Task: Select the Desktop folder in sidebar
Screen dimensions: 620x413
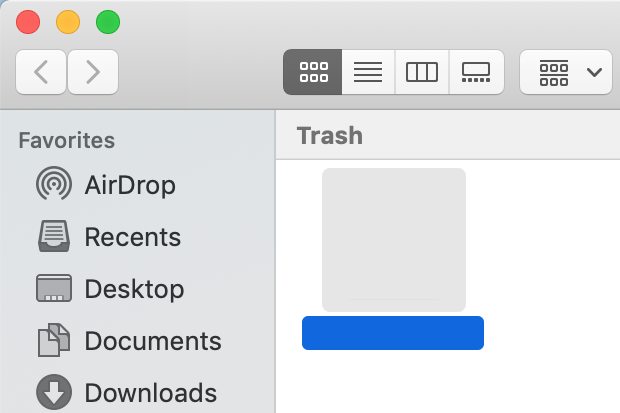Action: point(133,289)
